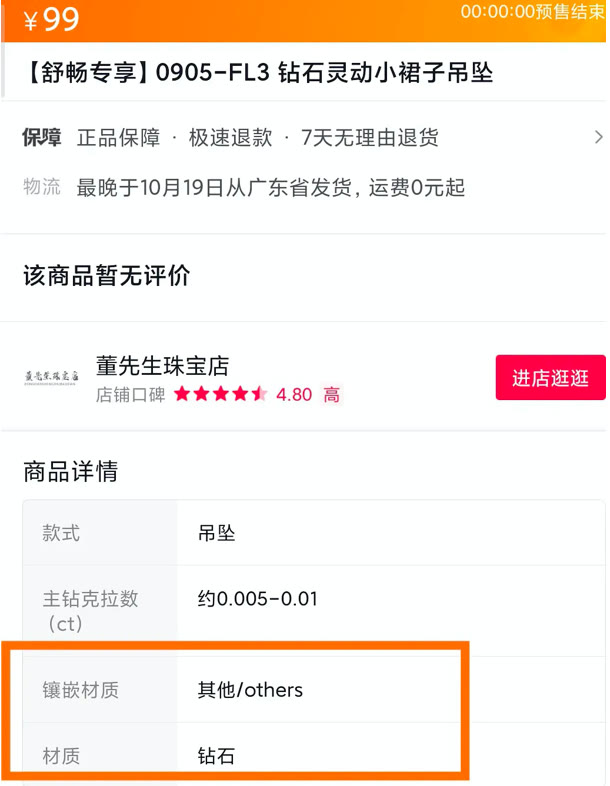610x786 pixels.
Task: Click the 董先生珠宝店 store name
Action: 162,365
